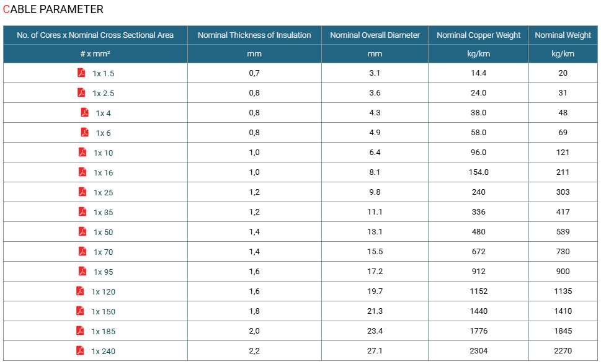
Task: Select the PDF icon next to 1x 16
Action: pos(82,172)
